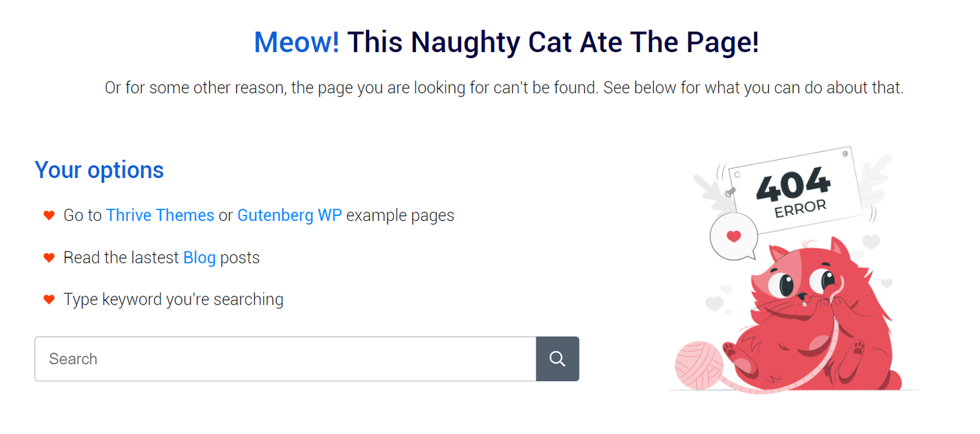The image size is (980, 434).
Task: Click the pushpin on the 404 sign
Action: click(730, 192)
